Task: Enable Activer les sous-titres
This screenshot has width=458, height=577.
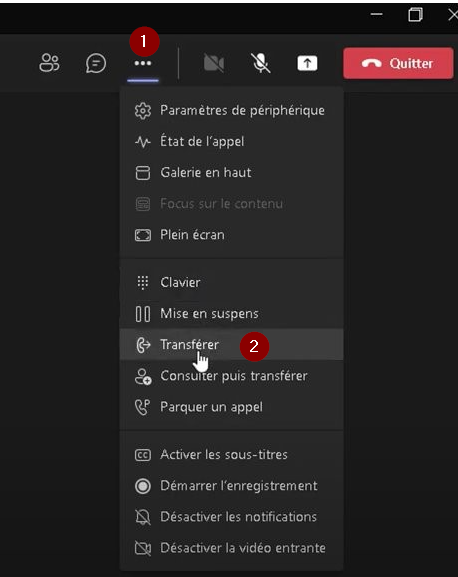Action: pyautogui.click(x=232, y=455)
